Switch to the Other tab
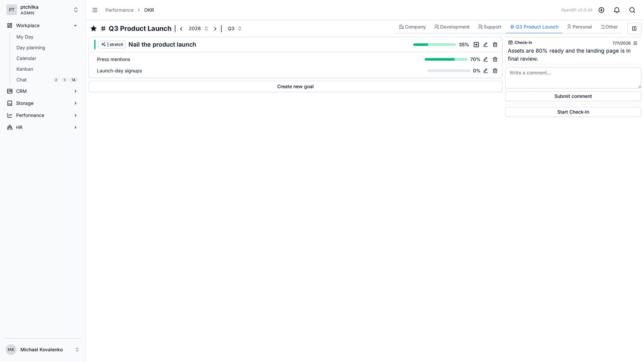 coord(609,27)
